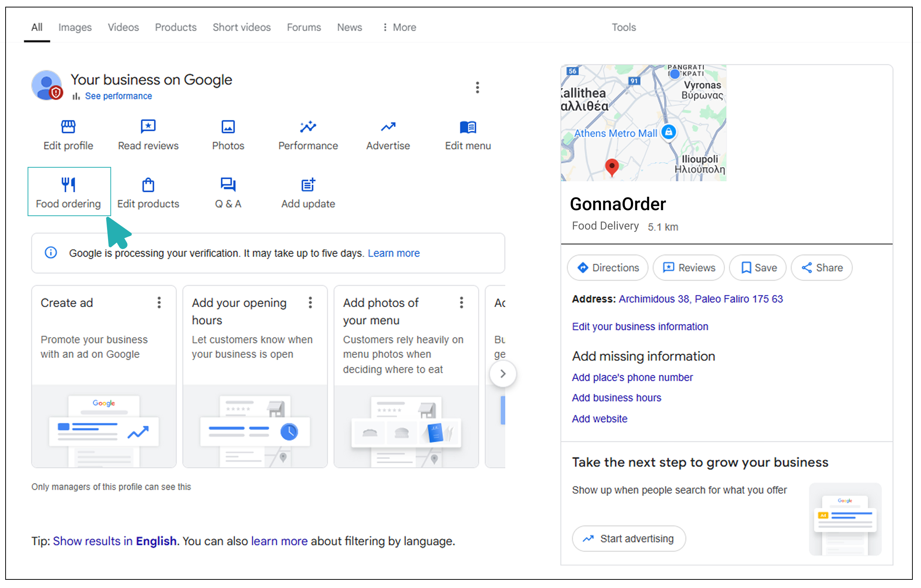Click the Add website link
Image resolution: width=921 pixels, height=588 pixels.
coord(599,418)
